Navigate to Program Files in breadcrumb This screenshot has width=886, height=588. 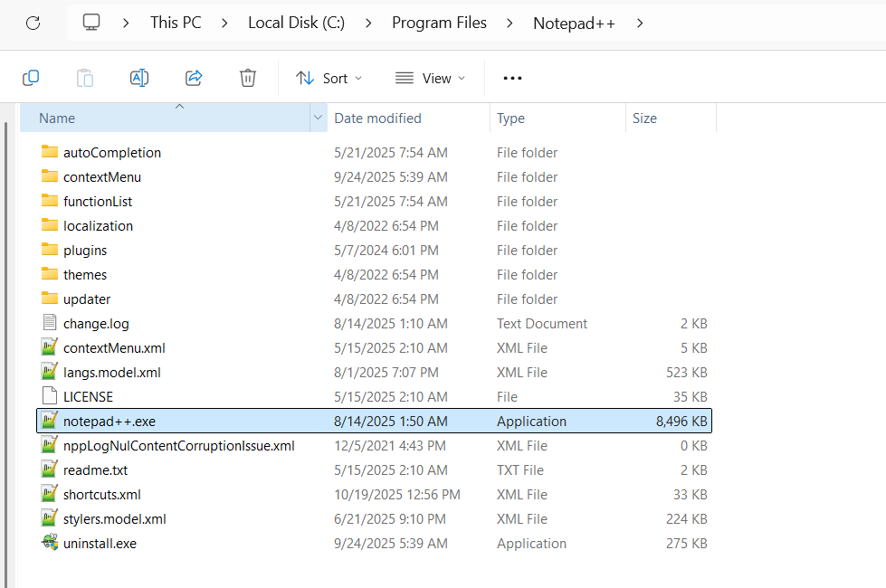[439, 23]
